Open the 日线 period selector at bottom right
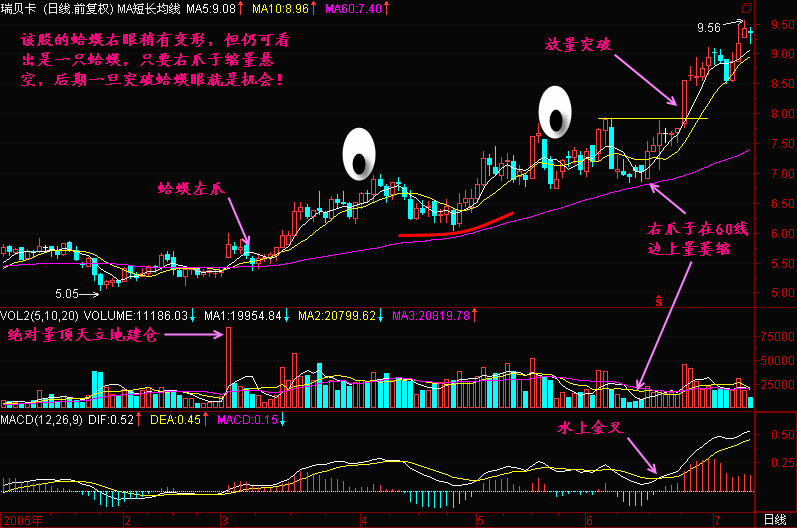The width and height of the screenshot is (797, 528). point(774,520)
